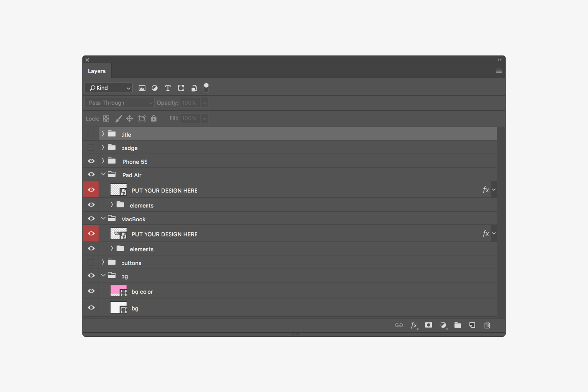This screenshot has width=588, height=392.
Task: Open the Kind filter dropdown
Action: coord(108,88)
